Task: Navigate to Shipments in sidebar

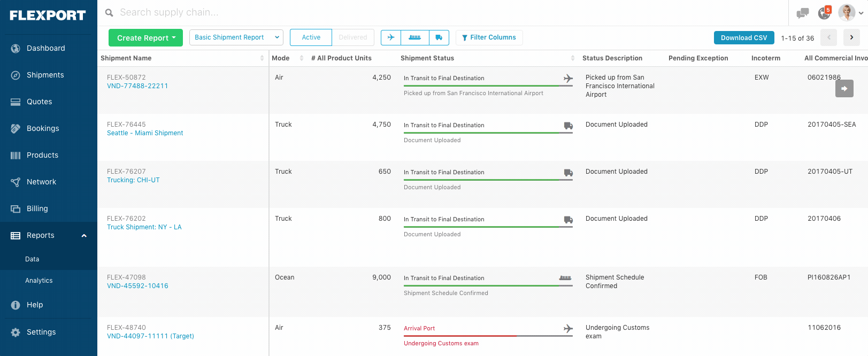Action: click(x=45, y=75)
